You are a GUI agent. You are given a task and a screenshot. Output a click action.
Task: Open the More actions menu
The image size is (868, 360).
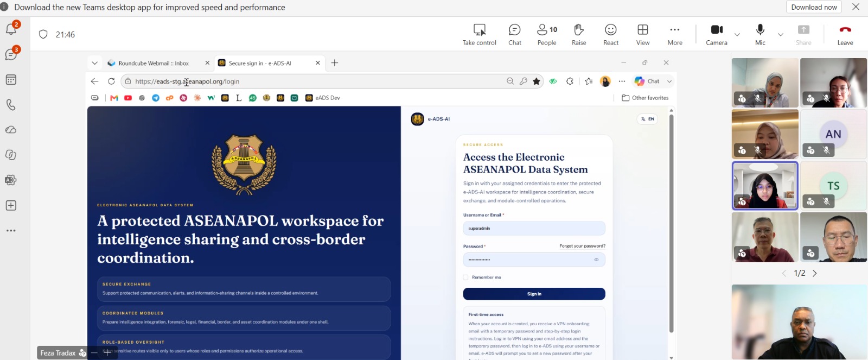(x=675, y=35)
